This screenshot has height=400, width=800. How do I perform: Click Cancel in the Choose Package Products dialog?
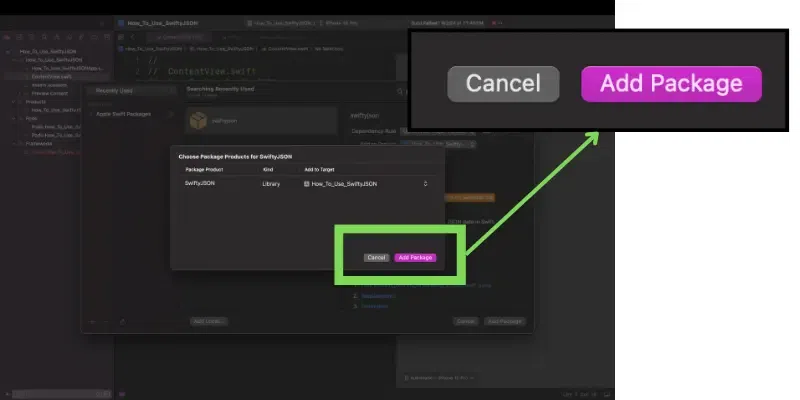tap(377, 258)
